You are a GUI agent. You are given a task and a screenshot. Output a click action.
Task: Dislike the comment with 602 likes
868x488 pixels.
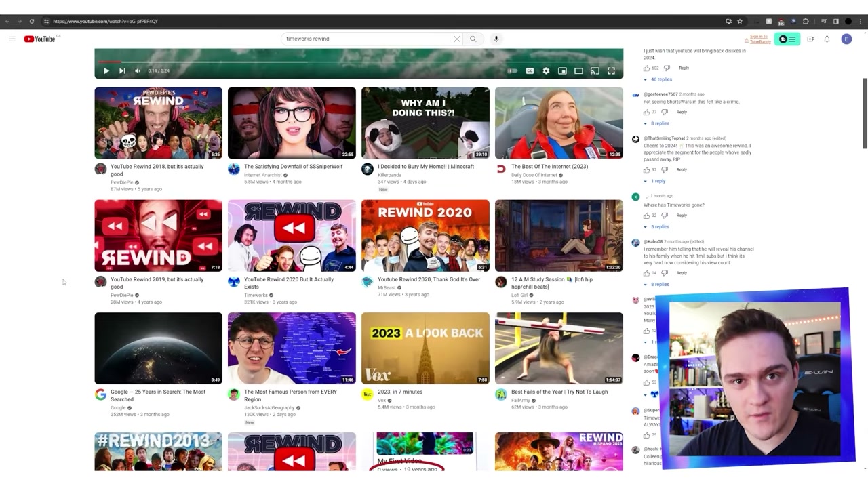click(x=667, y=68)
